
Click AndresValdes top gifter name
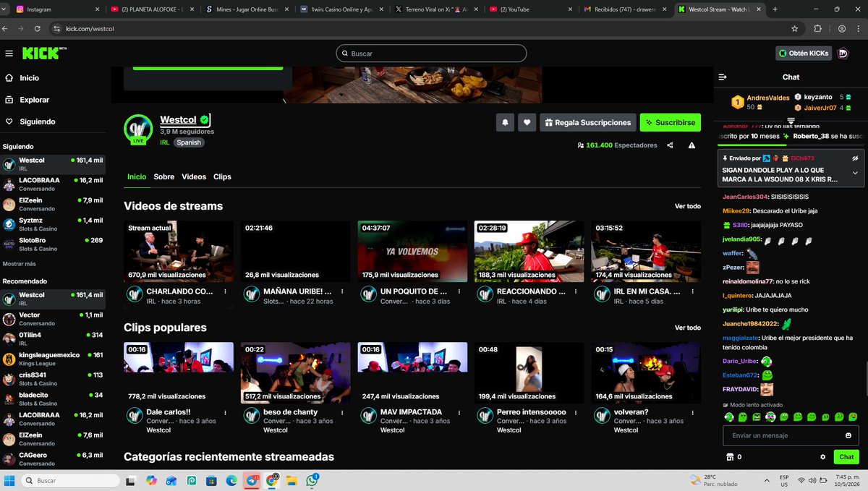(x=768, y=98)
